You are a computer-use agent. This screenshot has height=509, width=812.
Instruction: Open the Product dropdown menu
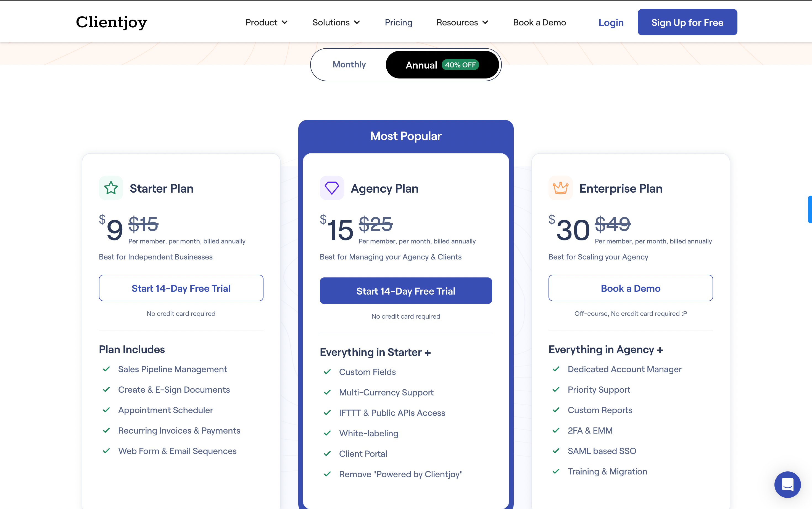[266, 22]
